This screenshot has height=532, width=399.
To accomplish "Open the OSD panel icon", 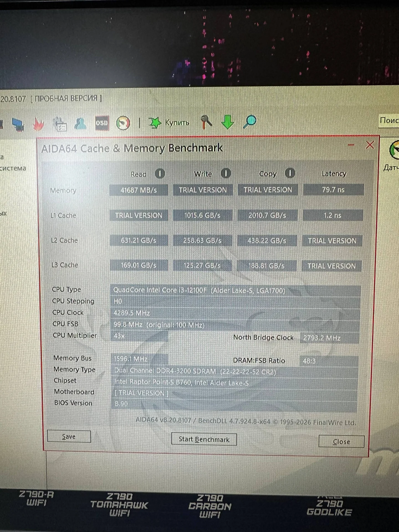I will click(x=102, y=123).
